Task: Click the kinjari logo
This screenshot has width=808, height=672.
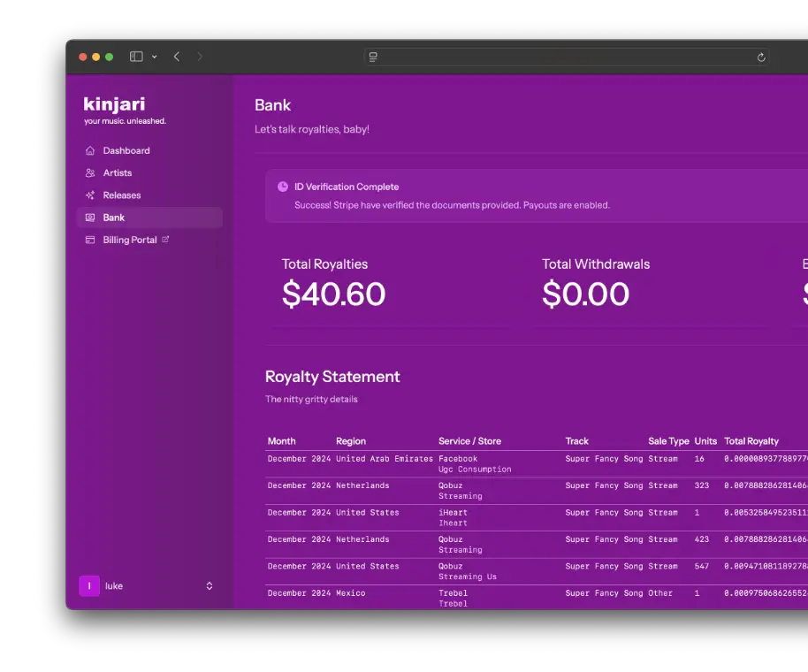Action: pos(114,104)
